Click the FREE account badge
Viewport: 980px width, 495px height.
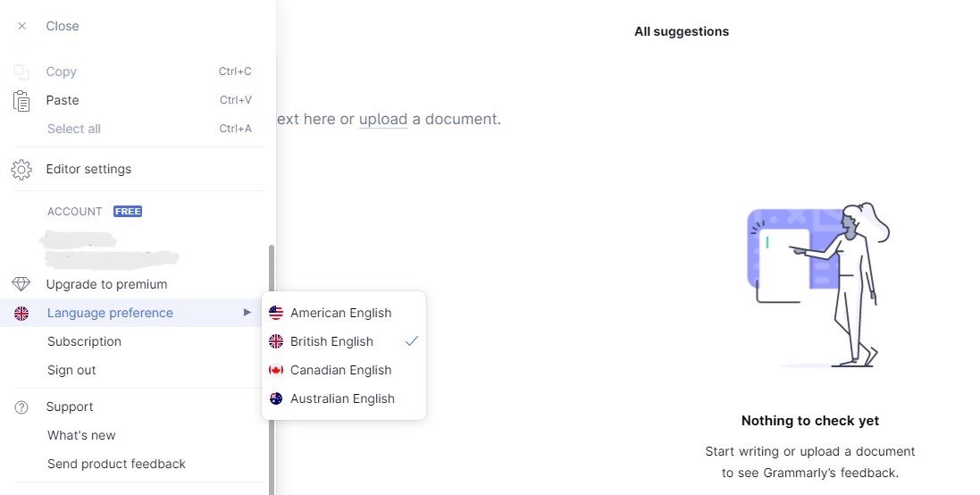point(128,211)
